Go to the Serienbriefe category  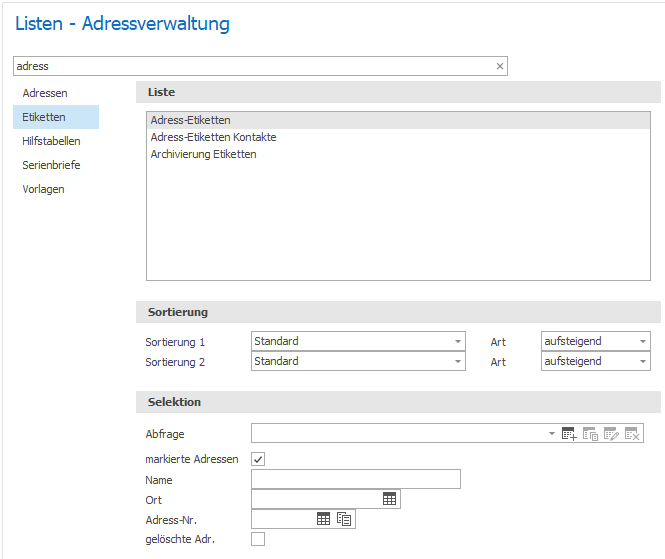tap(51, 165)
